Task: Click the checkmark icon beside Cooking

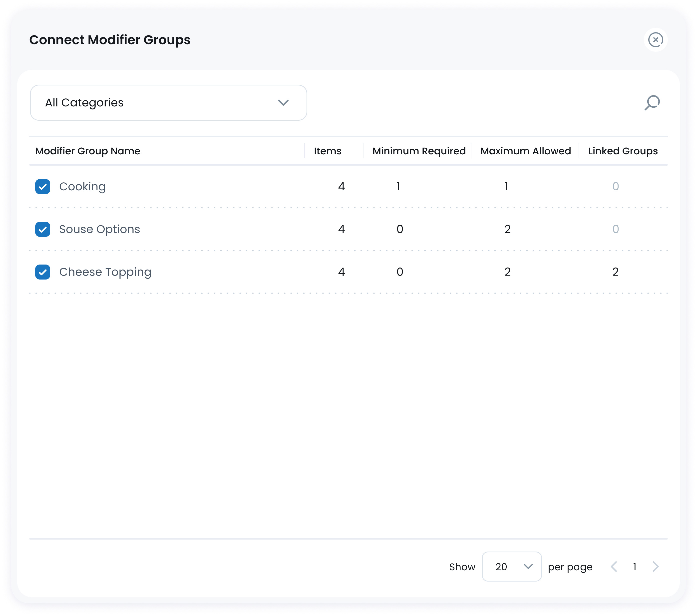Action: (43, 186)
